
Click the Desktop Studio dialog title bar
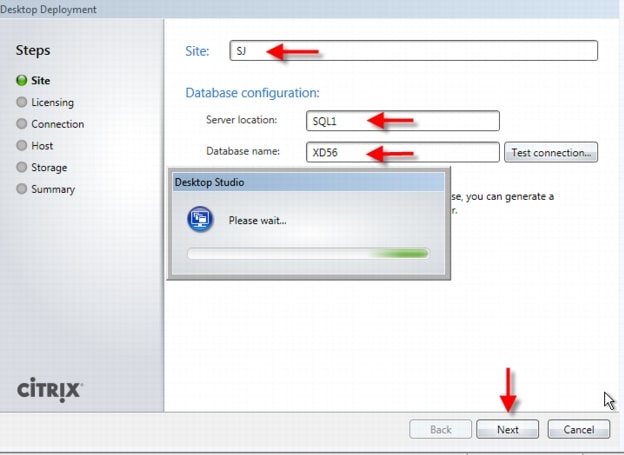(x=309, y=182)
